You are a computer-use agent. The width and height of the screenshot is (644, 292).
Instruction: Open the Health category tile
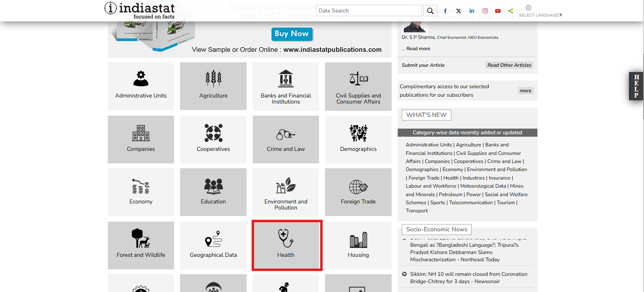coord(286,245)
